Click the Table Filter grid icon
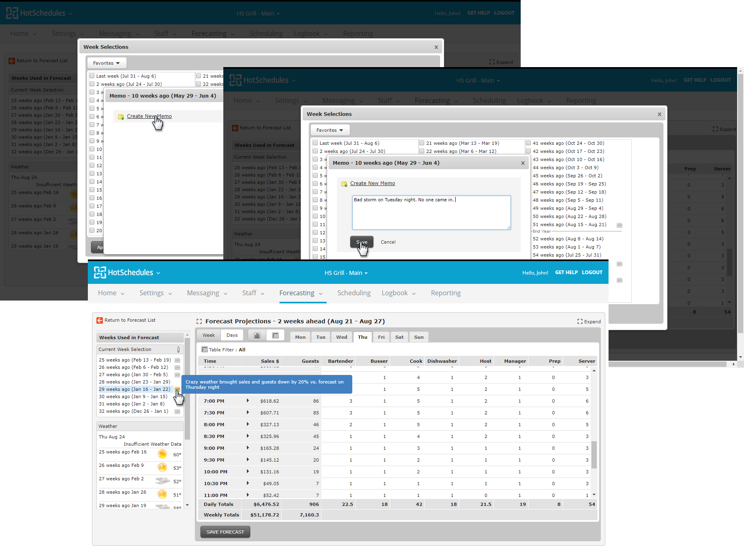744x560 pixels. [205, 349]
